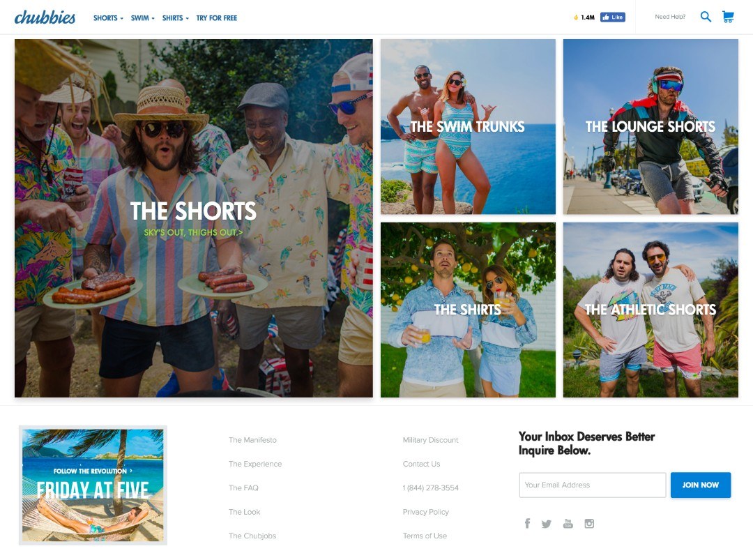The width and height of the screenshot is (753, 560).
Task: Open the Twitter icon in footer
Action: coord(547,524)
